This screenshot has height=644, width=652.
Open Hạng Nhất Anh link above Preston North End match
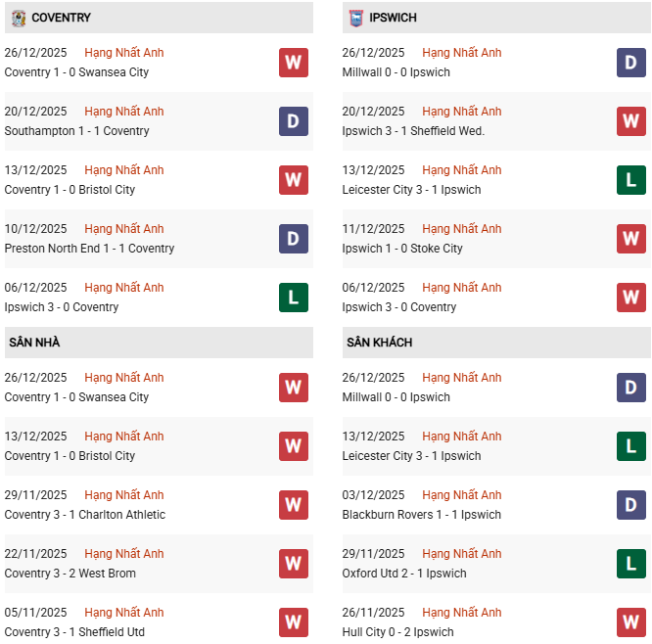(124, 229)
